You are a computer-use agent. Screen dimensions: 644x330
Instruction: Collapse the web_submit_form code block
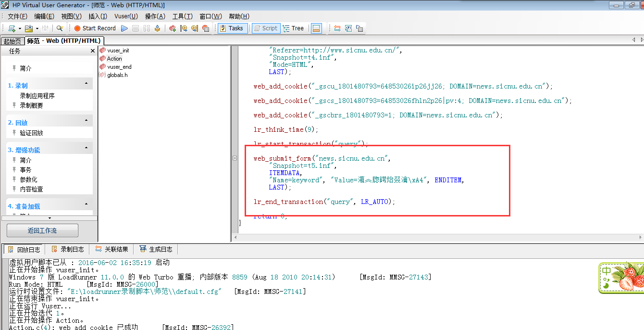pyautogui.click(x=235, y=158)
